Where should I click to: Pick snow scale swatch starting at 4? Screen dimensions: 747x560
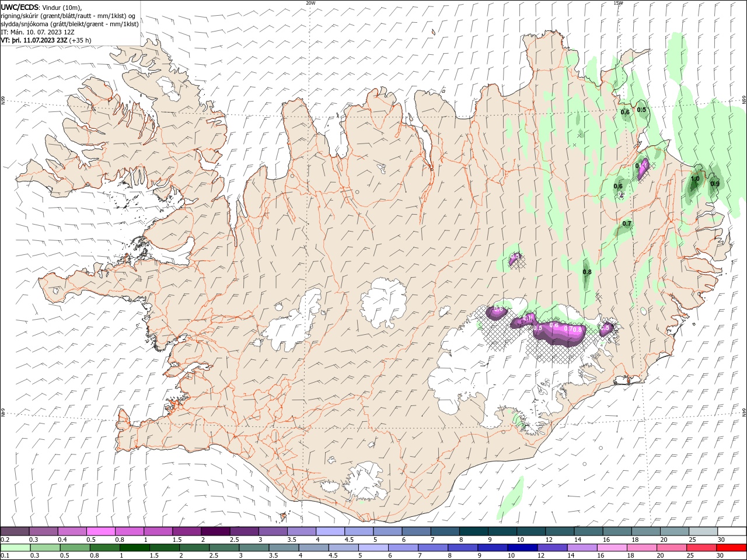[330, 531]
